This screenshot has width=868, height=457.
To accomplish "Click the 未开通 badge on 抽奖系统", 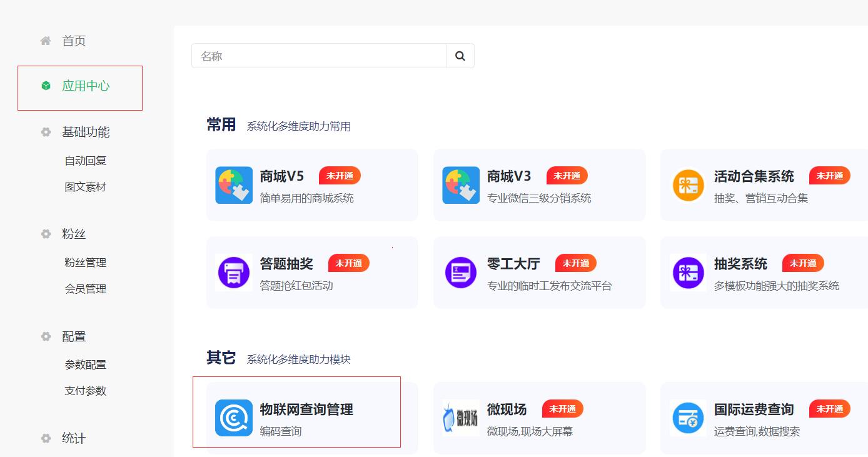I will (803, 263).
